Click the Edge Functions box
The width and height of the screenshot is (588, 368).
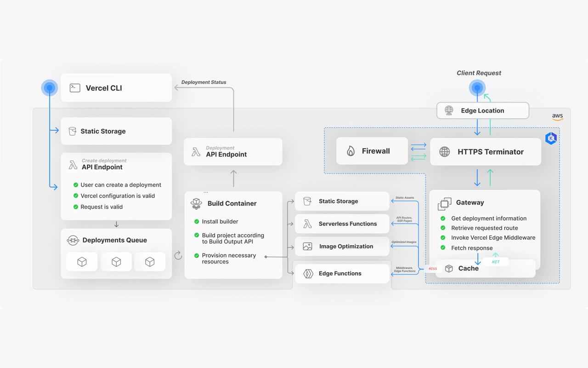342,273
